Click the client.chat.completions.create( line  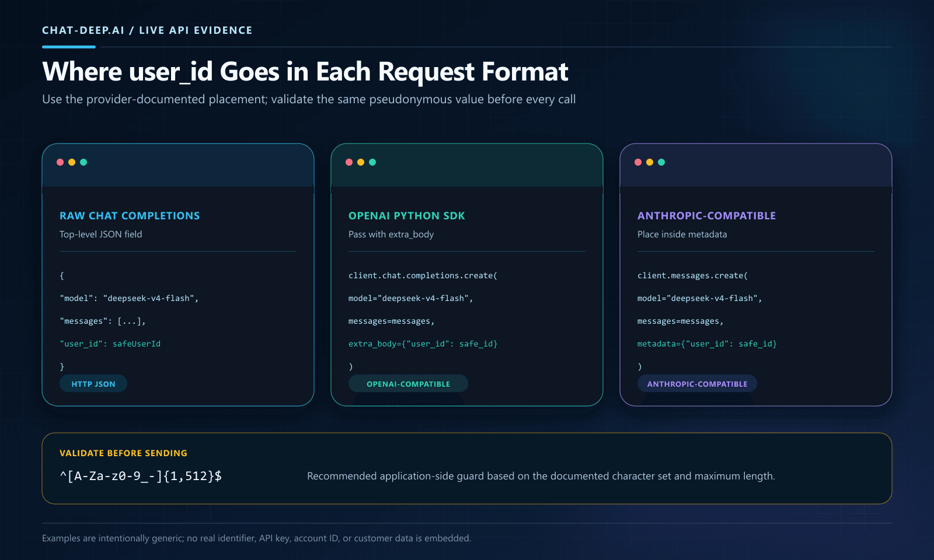[423, 276]
